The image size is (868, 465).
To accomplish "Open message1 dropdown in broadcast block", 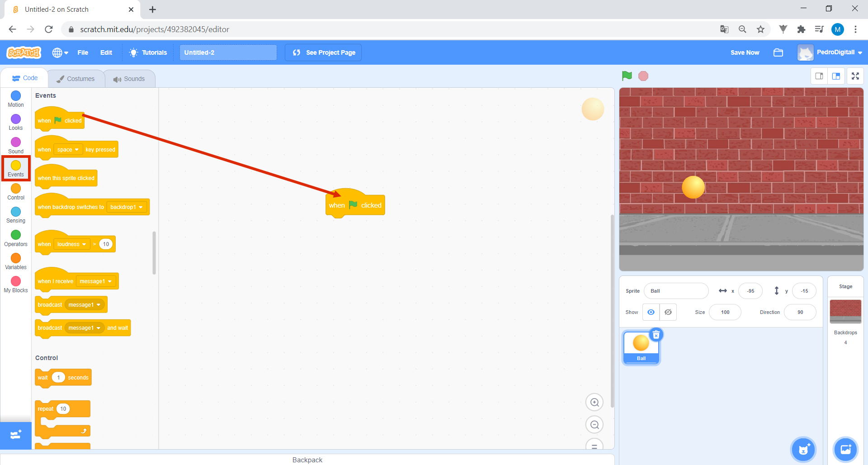I will [84, 305].
